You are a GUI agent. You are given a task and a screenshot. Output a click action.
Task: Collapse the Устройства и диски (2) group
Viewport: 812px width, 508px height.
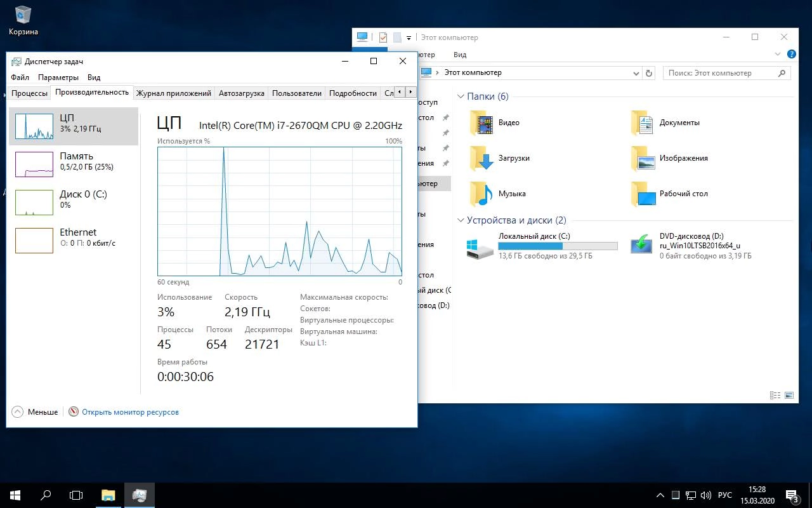point(461,220)
